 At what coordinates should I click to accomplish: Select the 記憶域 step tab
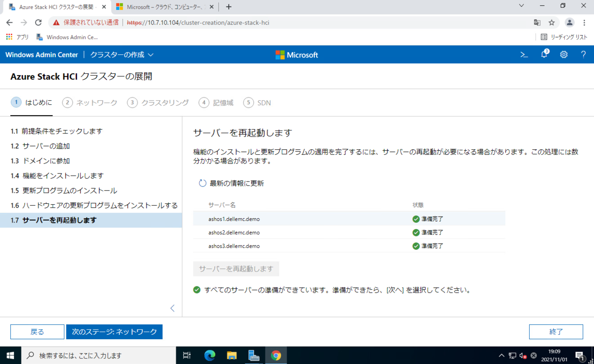click(x=216, y=103)
